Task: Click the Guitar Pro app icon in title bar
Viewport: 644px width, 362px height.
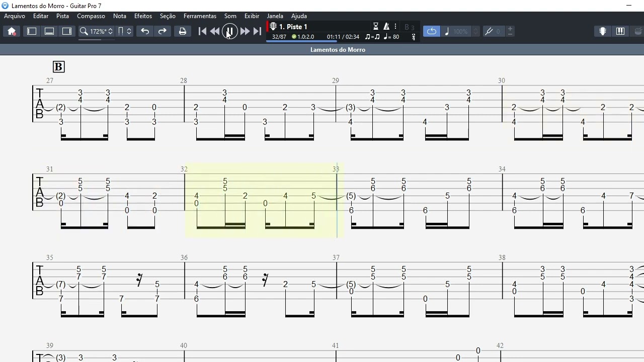Action: click(x=5, y=6)
